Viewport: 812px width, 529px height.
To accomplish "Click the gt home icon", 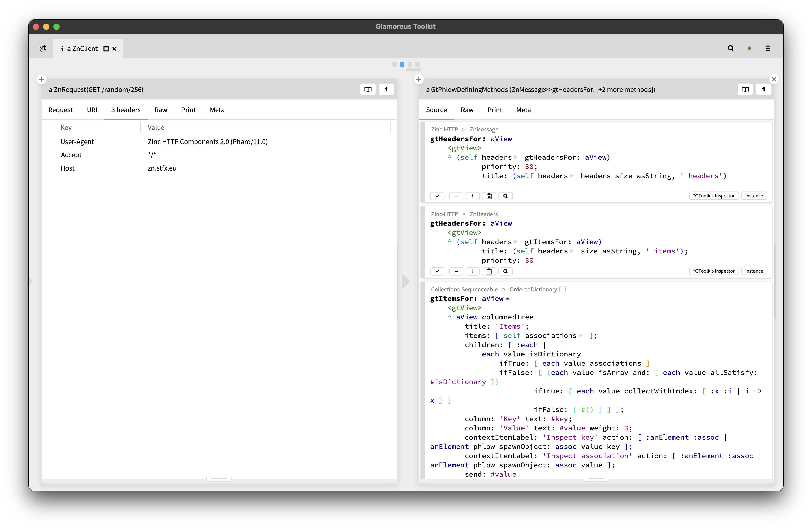I will point(43,48).
